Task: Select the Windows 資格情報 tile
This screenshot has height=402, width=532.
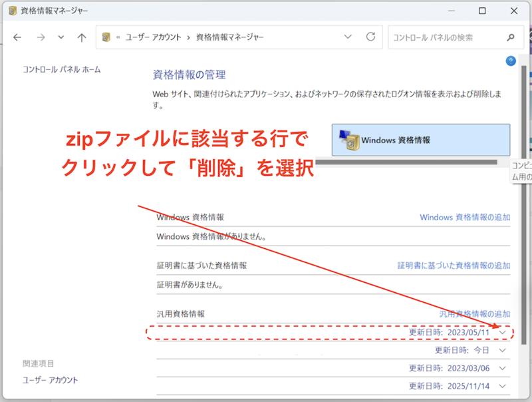Action: tap(421, 140)
